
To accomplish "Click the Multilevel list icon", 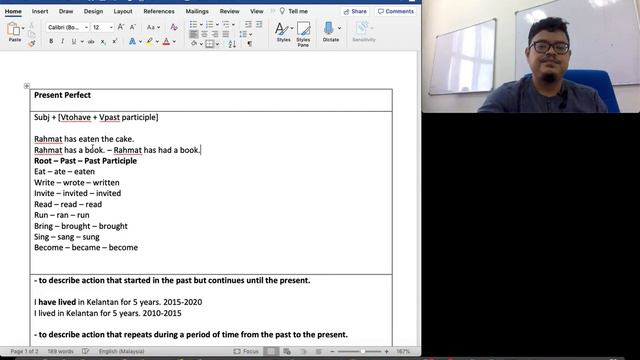I will point(226,24).
